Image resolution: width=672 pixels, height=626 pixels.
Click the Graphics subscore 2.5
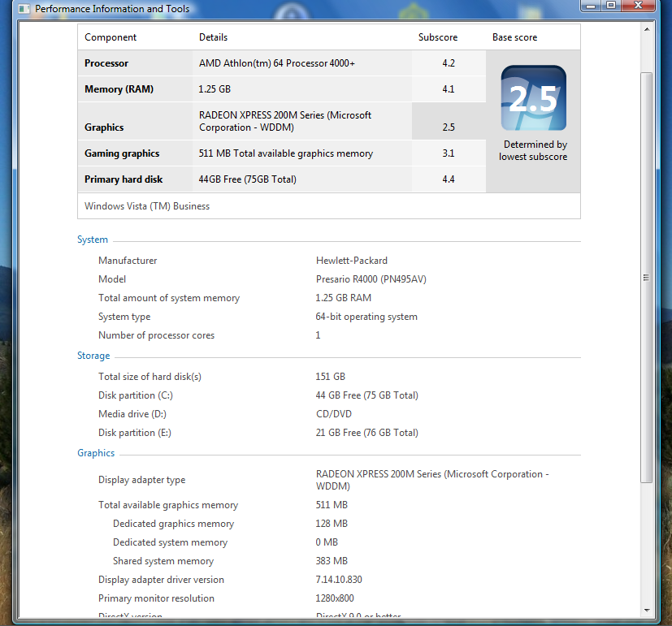tap(449, 127)
